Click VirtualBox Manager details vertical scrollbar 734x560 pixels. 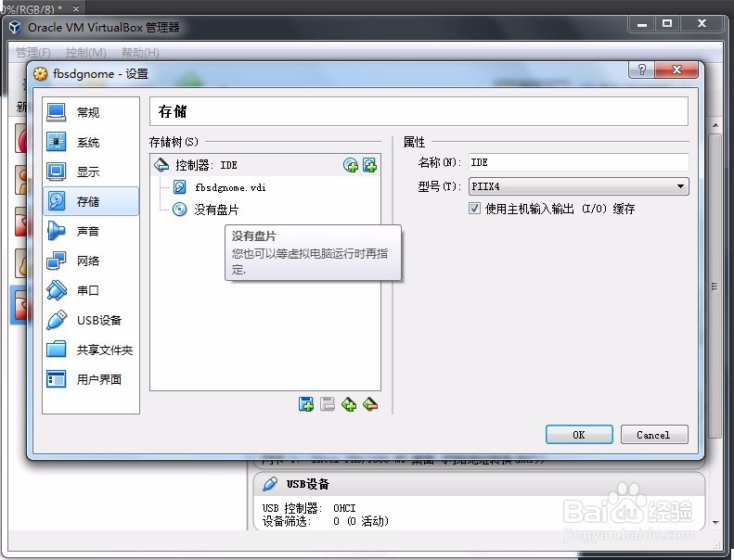[715, 286]
